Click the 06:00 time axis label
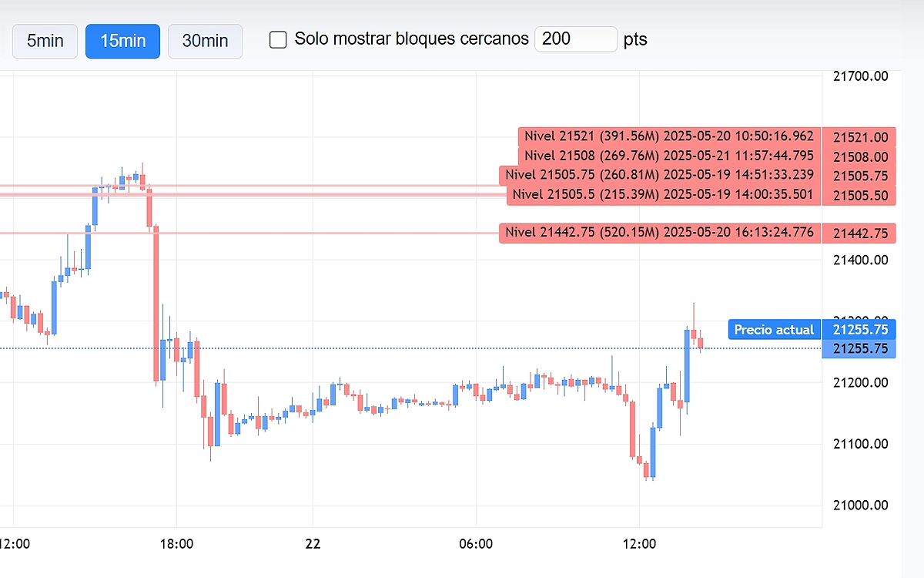Image resolution: width=924 pixels, height=578 pixels. (476, 544)
